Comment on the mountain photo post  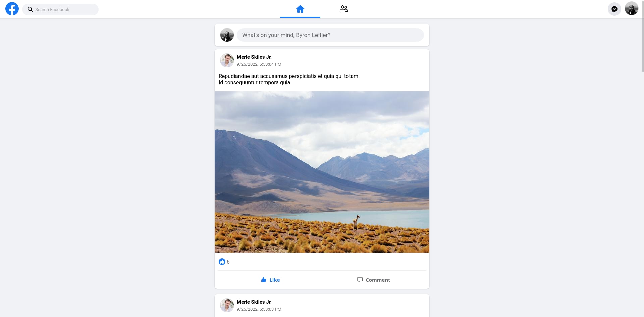[374, 280]
